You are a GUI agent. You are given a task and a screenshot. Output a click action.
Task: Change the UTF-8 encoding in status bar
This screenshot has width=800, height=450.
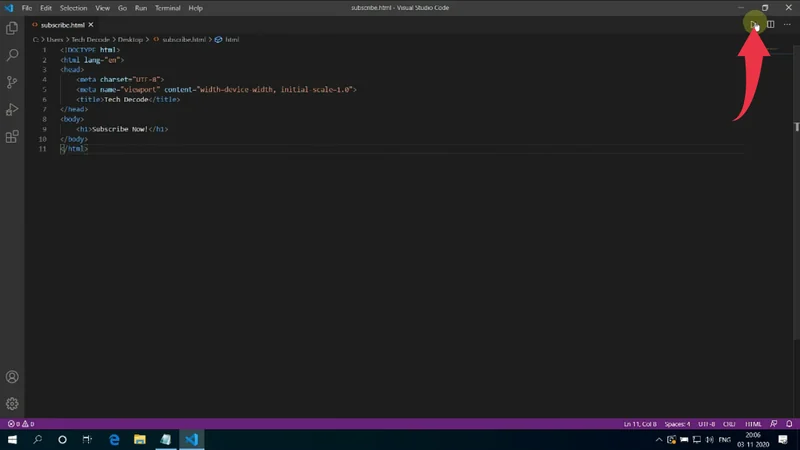click(706, 424)
